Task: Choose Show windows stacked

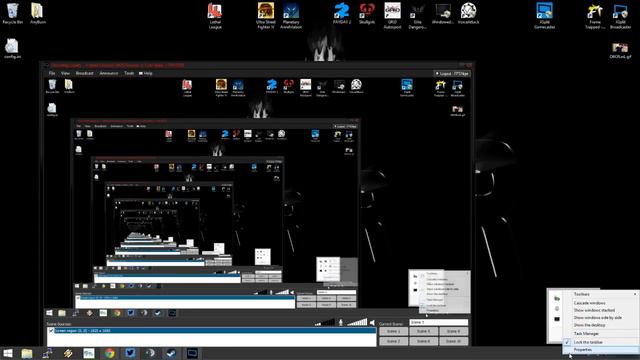Action: [x=600, y=310]
